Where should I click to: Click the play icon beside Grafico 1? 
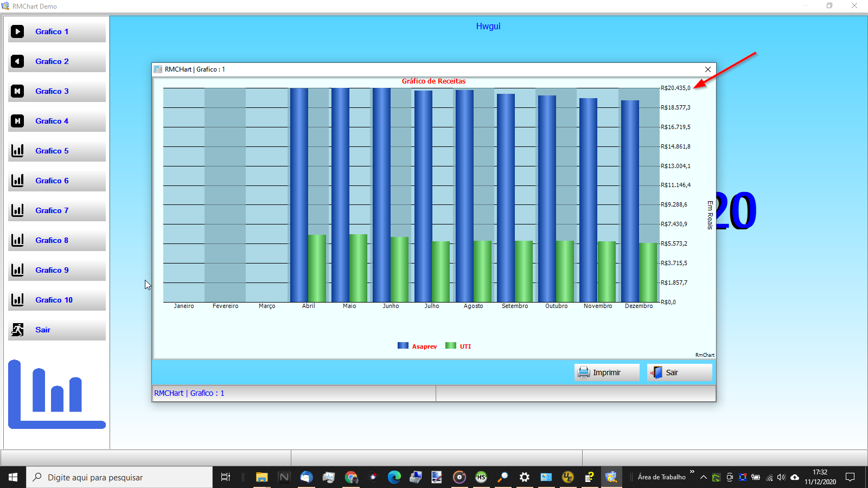pos(17,31)
